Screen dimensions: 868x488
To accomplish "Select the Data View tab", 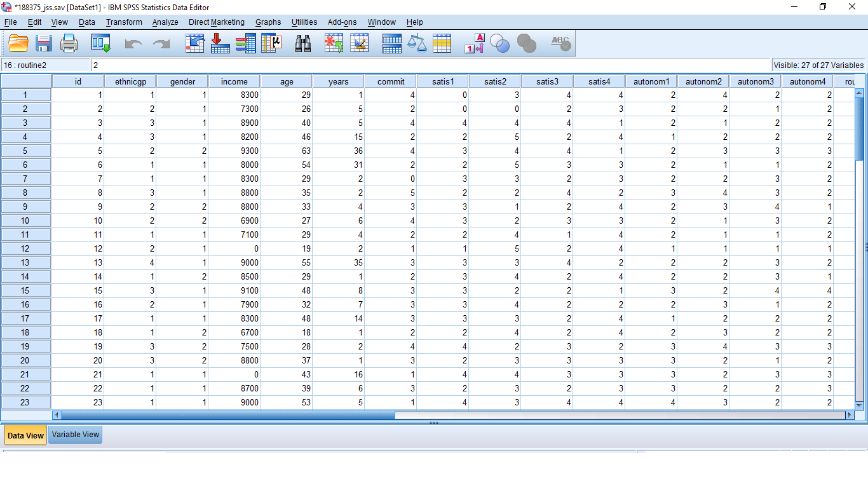I will point(25,435).
